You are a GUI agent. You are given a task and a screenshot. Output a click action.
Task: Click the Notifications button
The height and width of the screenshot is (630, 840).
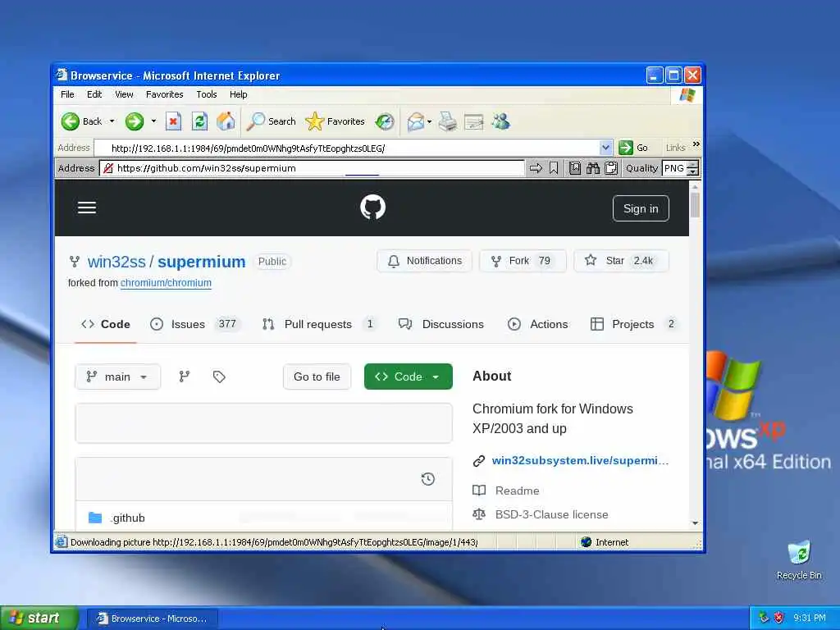424,261
